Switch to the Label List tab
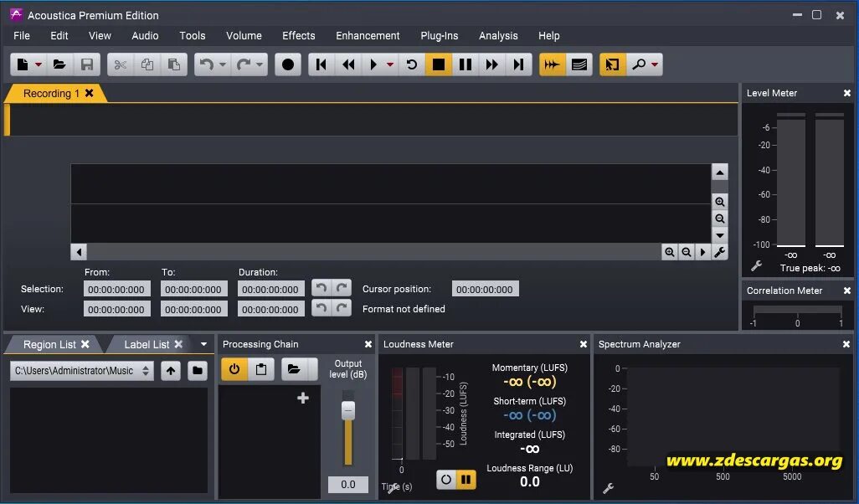The height and width of the screenshot is (504, 859). click(147, 345)
